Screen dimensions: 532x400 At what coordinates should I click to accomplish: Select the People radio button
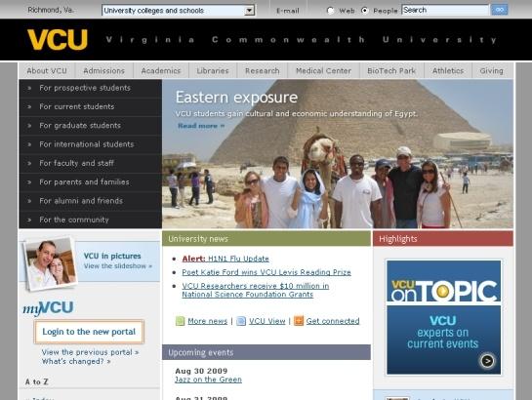tap(365, 11)
